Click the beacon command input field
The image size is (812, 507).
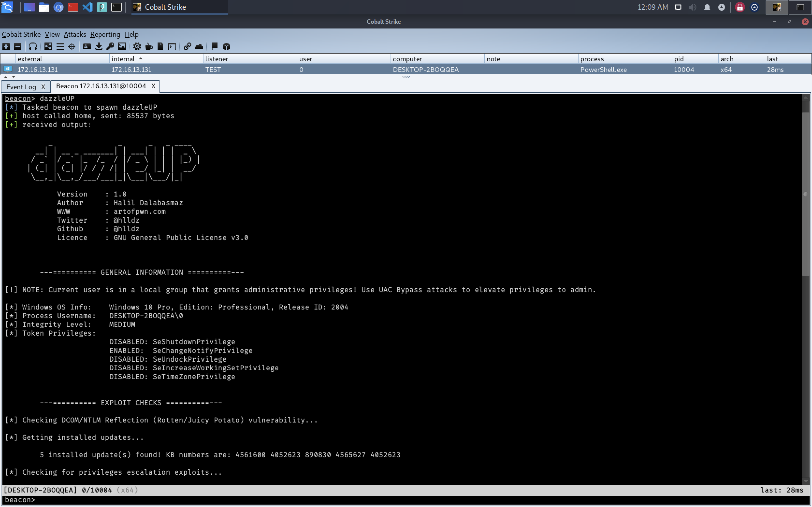click(403, 500)
